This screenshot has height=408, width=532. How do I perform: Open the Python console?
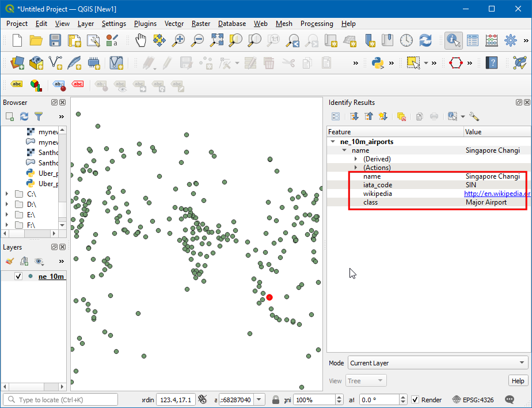tap(378, 63)
